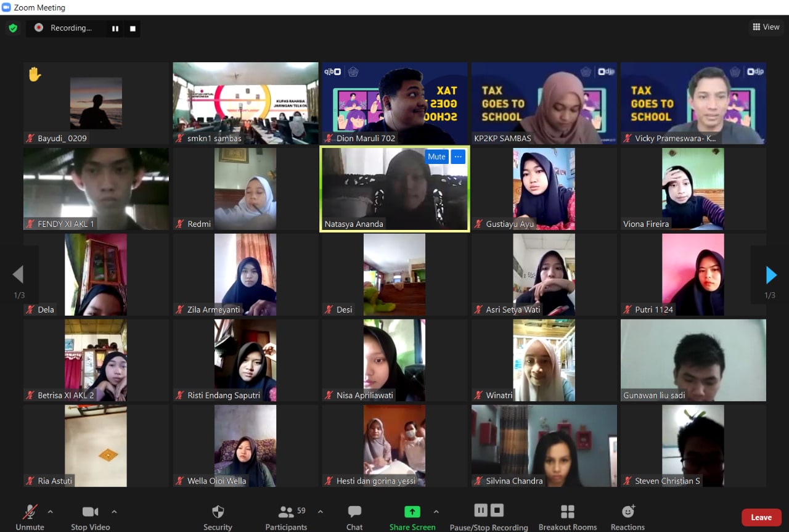This screenshot has width=789, height=532.
Task: Open Breakout Rooms
Action: pyautogui.click(x=567, y=517)
